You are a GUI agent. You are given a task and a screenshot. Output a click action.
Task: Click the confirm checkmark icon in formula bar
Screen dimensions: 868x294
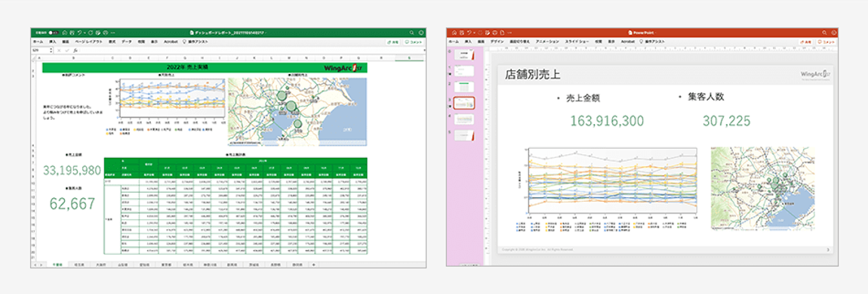pos(67,51)
